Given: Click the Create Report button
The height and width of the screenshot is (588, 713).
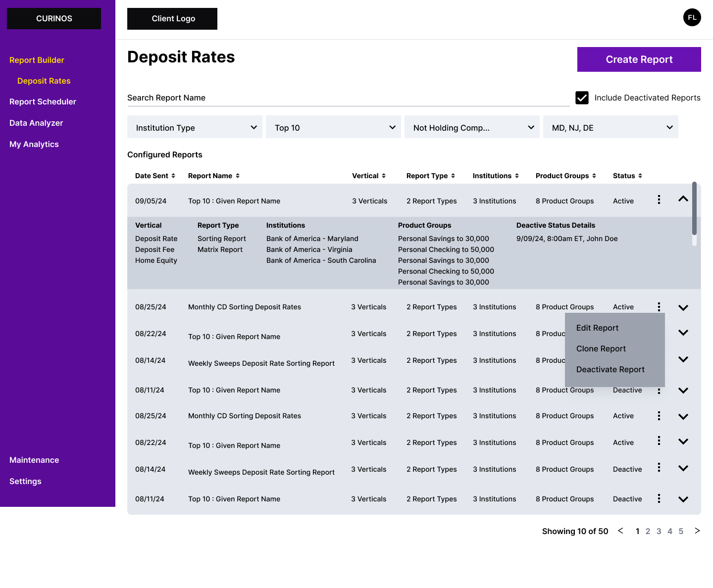Looking at the screenshot, I should [x=639, y=59].
